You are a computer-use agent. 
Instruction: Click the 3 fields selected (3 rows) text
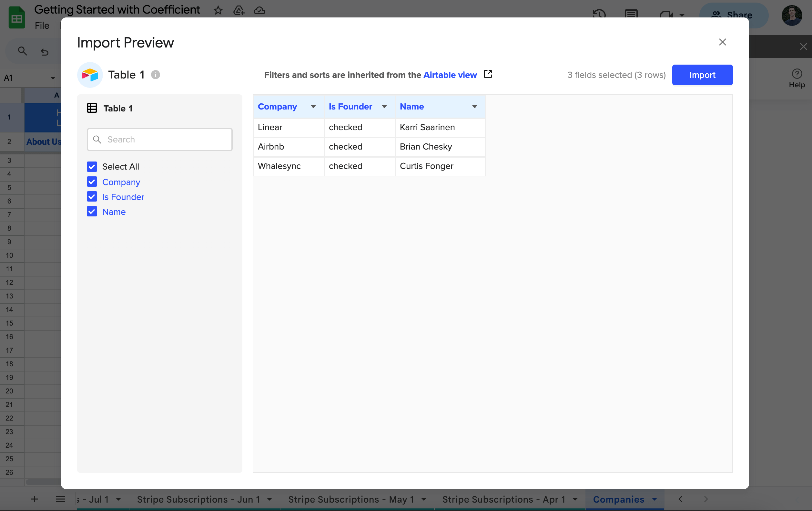click(616, 75)
